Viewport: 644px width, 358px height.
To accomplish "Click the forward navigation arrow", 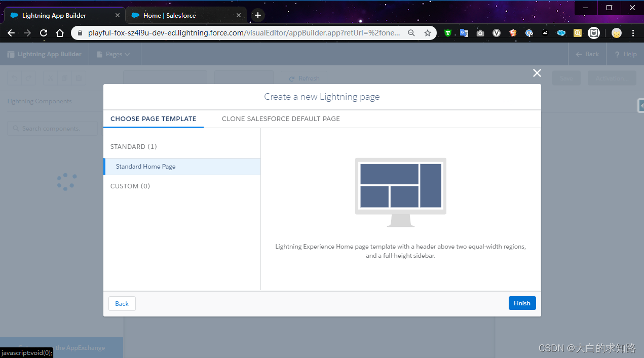I will coord(27,33).
